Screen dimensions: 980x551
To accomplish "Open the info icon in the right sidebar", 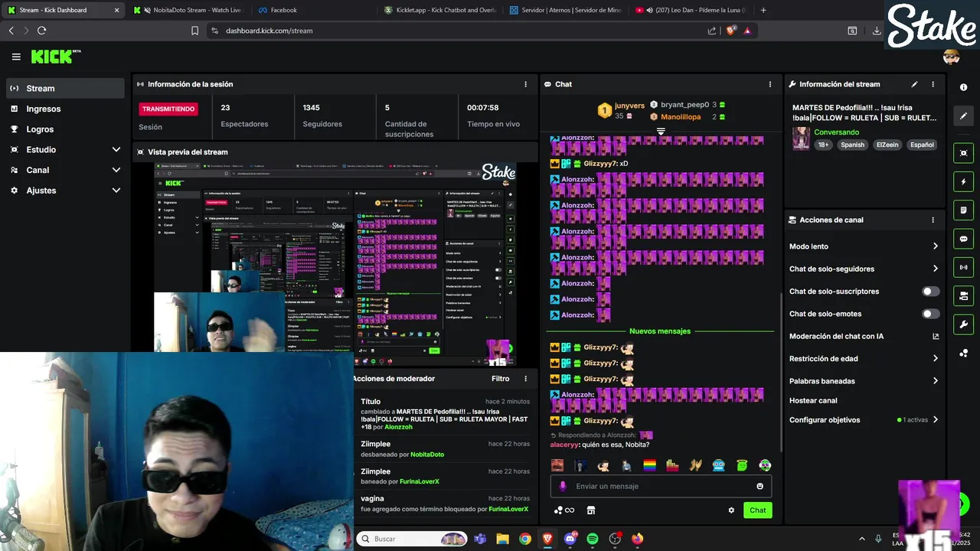I will 963,88.
